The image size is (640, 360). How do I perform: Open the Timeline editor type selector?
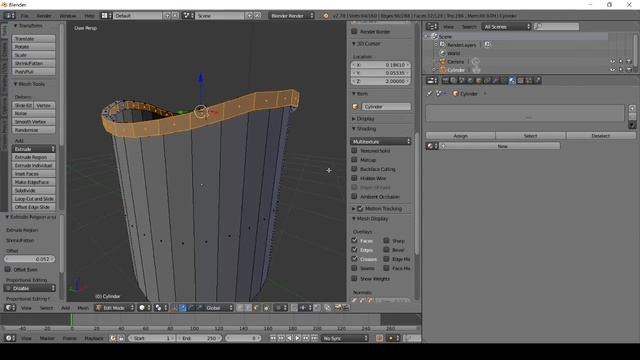10,338
